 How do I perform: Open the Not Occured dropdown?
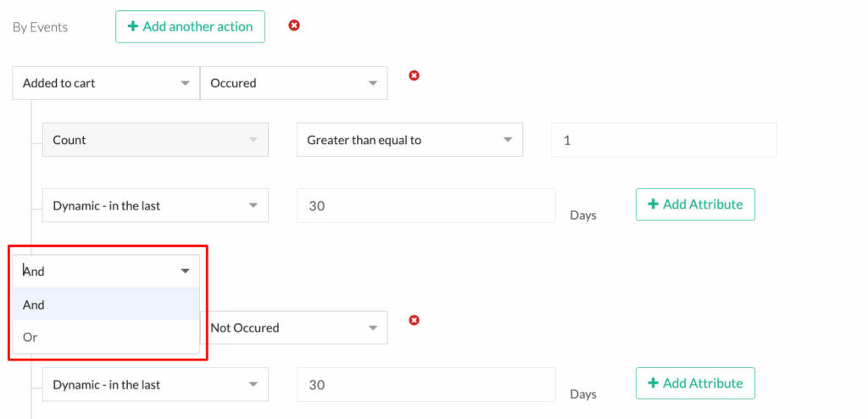coord(293,327)
